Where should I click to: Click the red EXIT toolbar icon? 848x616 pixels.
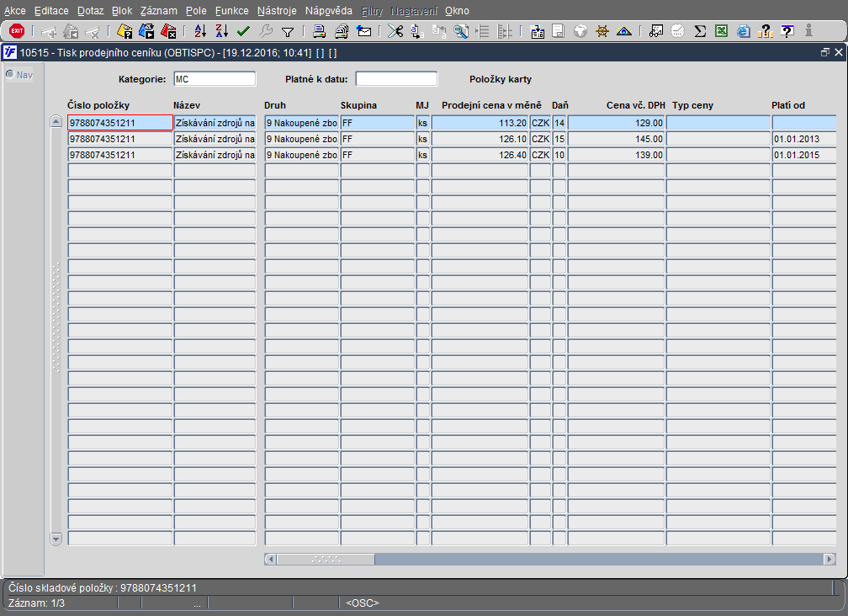pyautogui.click(x=17, y=31)
